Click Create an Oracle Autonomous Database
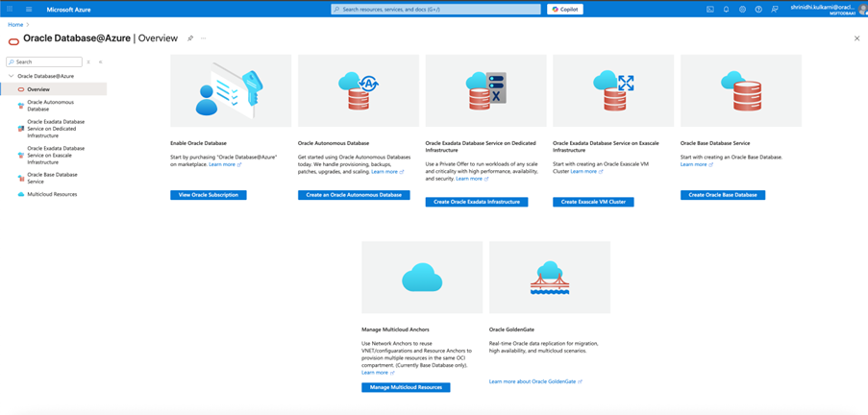 [354, 195]
